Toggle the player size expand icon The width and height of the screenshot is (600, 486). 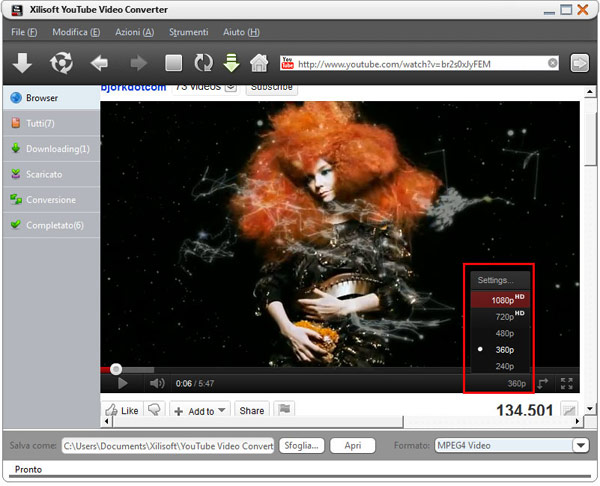[x=543, y=383]
